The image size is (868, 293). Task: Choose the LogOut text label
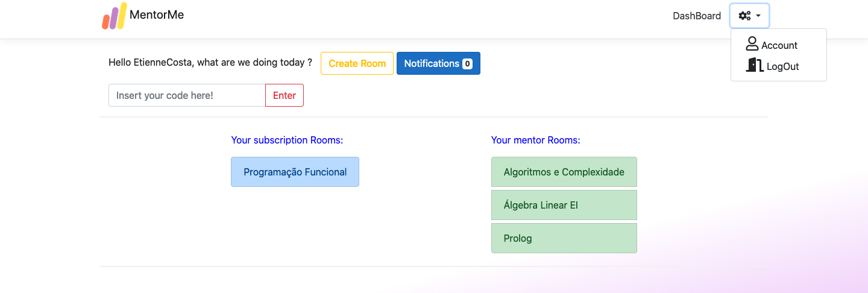click(782, 66)
